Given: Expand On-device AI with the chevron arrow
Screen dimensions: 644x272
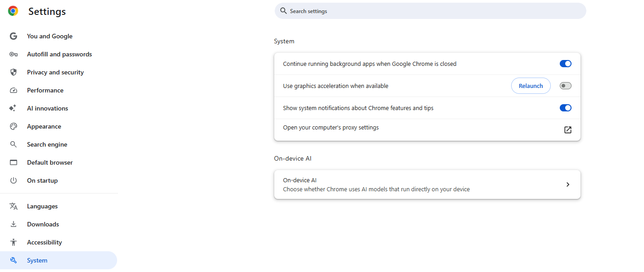Looking at the screenshot, I should pyautogui.click(x=568, y=184).
